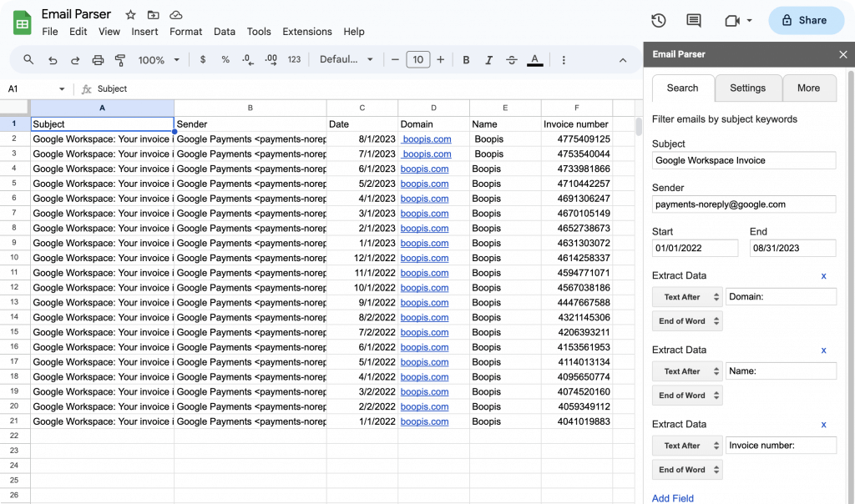Open the text color picker

pyautogui.click(x=535, y=60)
